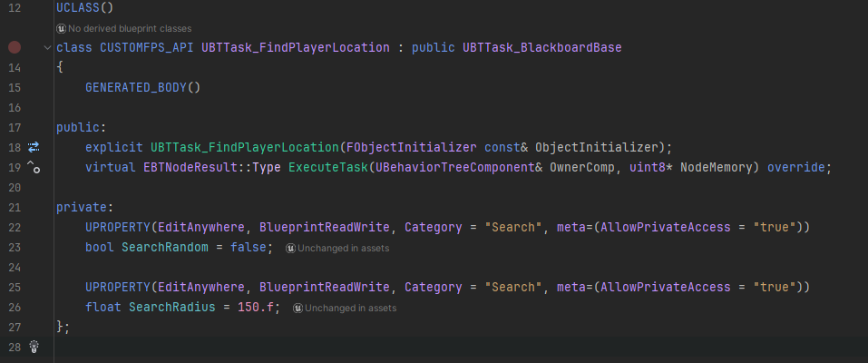The image size is (868, 363).
Task: Open the lightbulb quick-actions icon on line 28
Action: tap(34, 346)
